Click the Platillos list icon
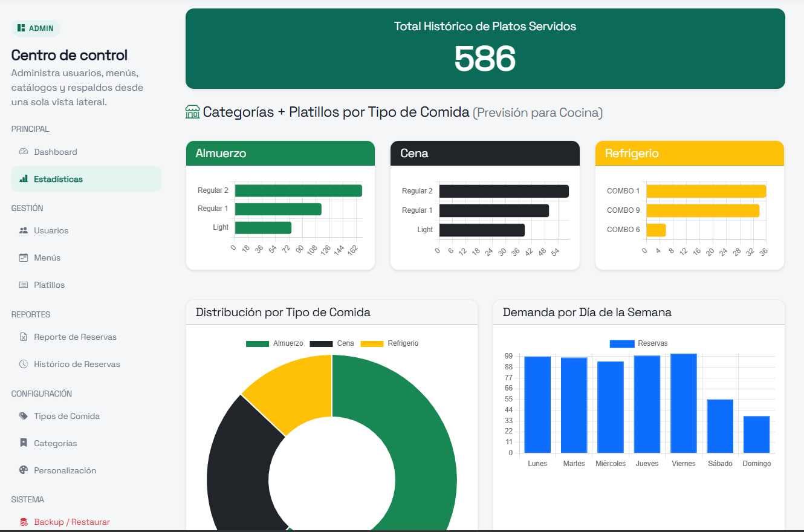804x532 pixels. coord(24,285)
